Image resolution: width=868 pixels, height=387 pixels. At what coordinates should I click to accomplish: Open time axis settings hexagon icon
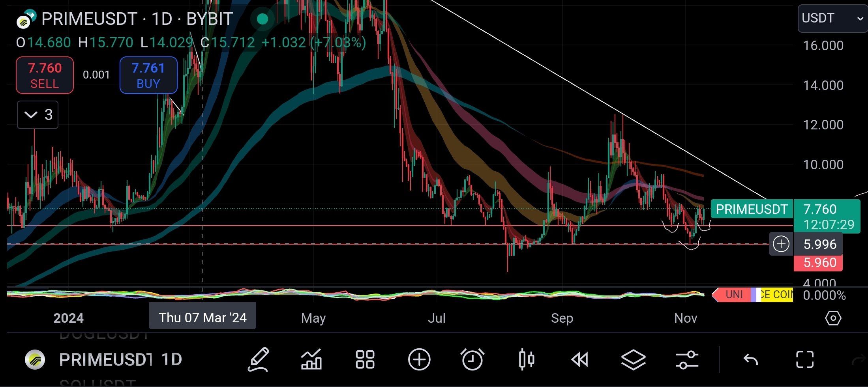833,318
